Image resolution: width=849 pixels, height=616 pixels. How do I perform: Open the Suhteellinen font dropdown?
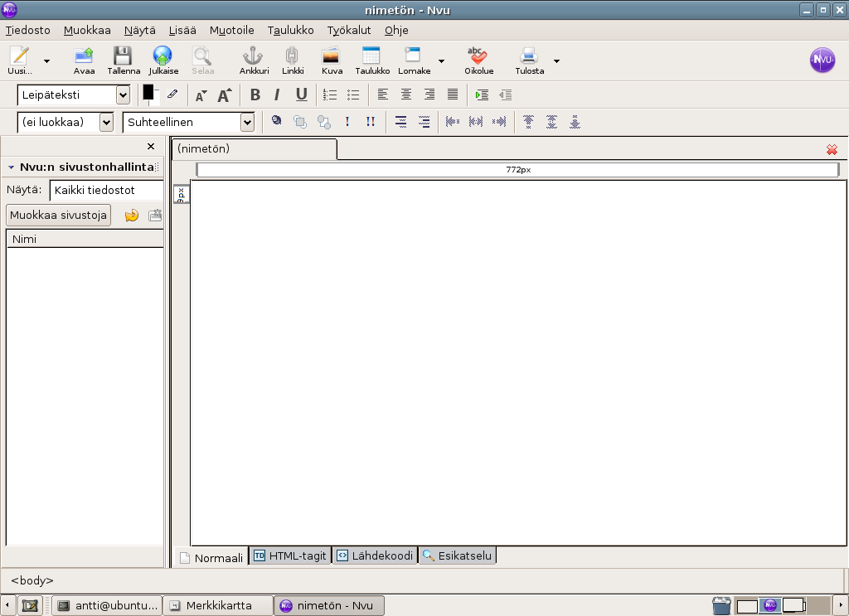tap(247, 123)
